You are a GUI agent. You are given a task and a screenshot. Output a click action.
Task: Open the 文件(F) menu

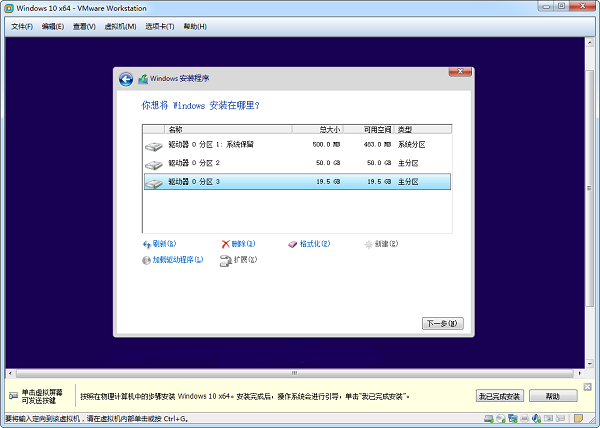(22, 26)
